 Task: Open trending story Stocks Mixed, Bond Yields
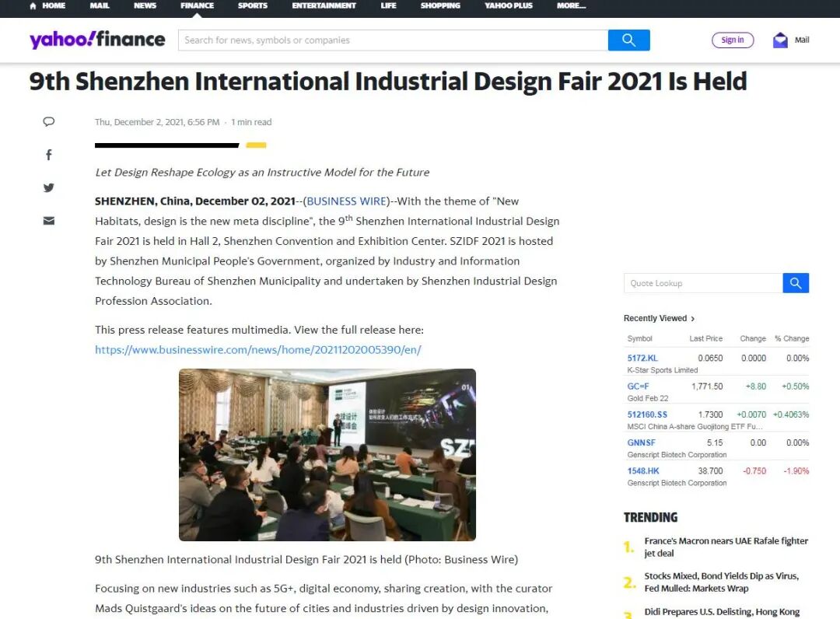pyautogui.click(x=721, y=582)
